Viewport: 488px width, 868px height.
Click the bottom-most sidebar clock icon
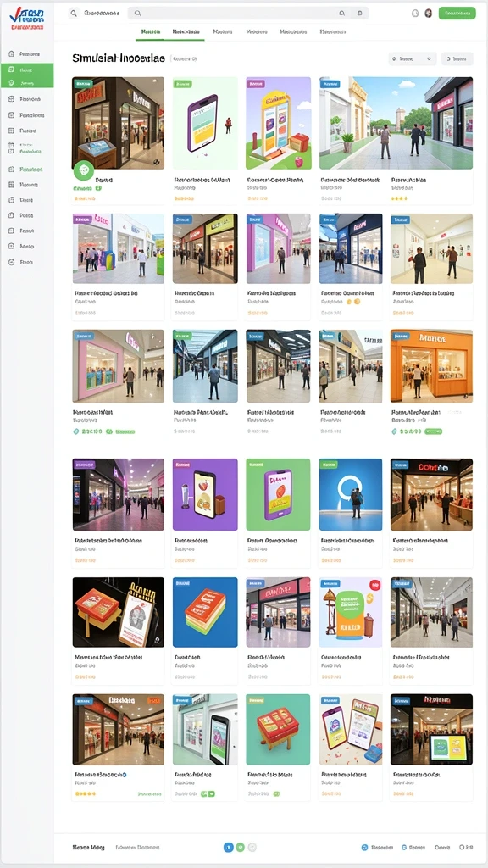coord(11,263)
